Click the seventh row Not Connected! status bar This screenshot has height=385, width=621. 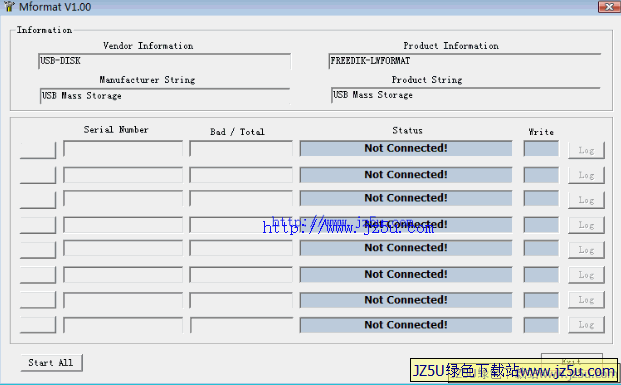(406, 300)
